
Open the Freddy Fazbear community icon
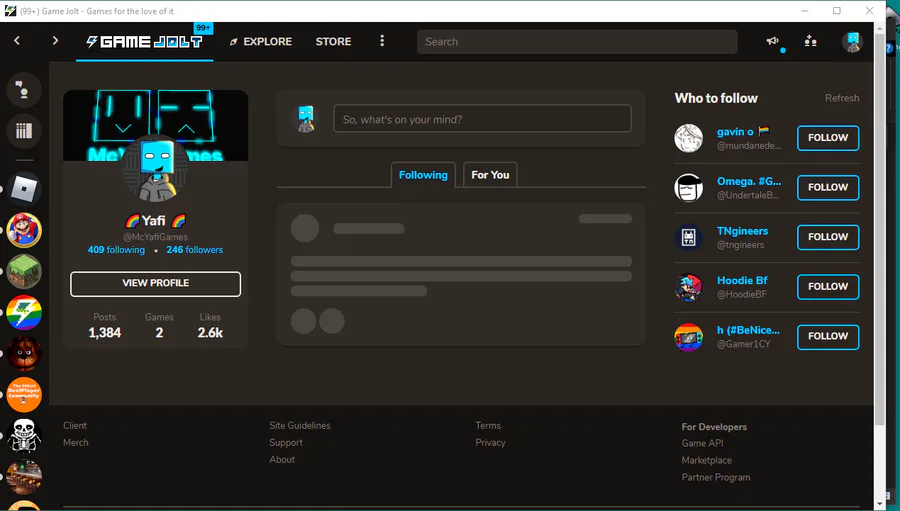point(24,354)
